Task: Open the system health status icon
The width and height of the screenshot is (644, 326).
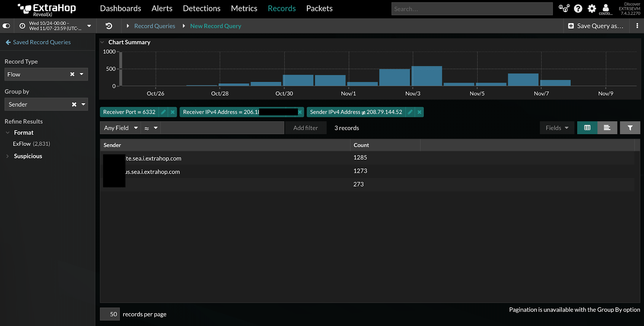Action: click(564, 8)
